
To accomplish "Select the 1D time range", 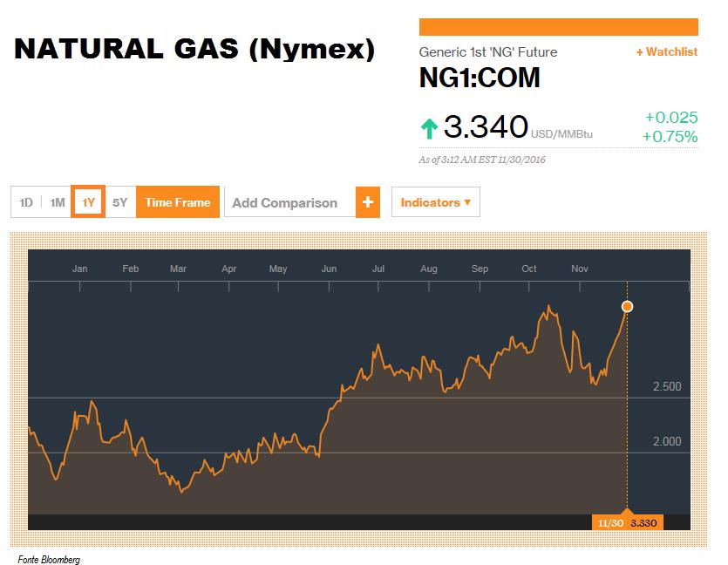I will click(x=26, y=202).
